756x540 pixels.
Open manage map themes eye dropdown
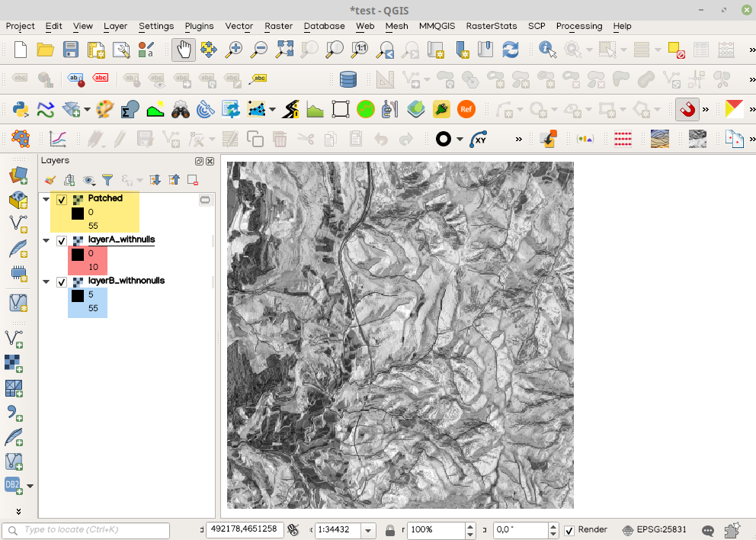pyautogui.click(x=89, y=180)
